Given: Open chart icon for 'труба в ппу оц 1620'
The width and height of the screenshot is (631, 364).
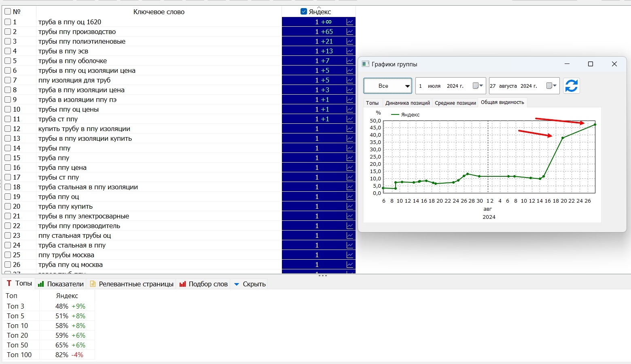Looking at the screenshot, I should (x=350, y=22).
